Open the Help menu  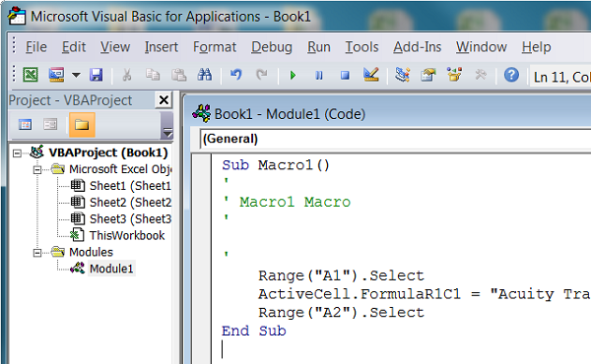[537, 47]
